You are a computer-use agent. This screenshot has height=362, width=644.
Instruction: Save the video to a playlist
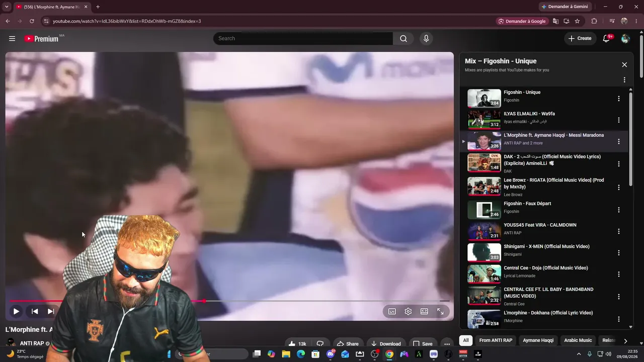423,344
